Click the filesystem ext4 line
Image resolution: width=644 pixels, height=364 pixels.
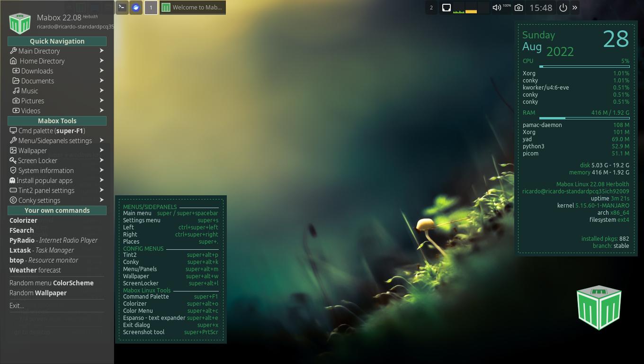(x=609, y=220)
